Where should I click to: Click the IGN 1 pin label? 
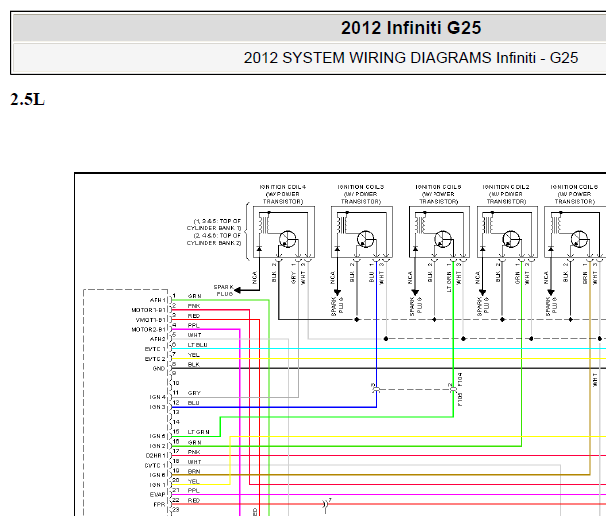(x=158, y=485)
